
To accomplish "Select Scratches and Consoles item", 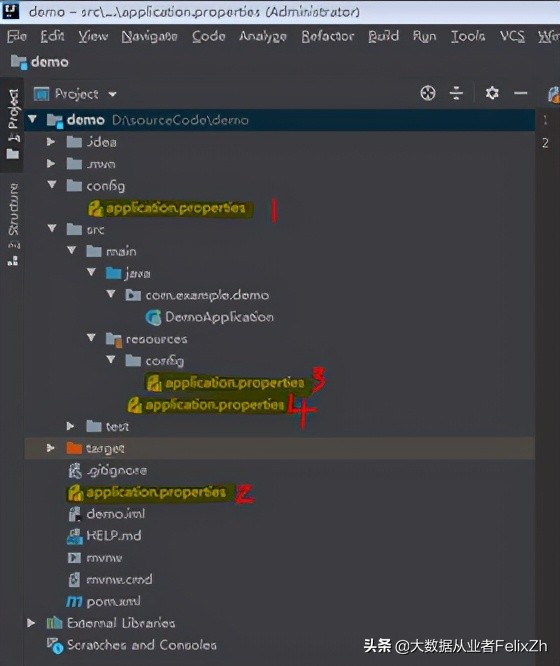I will pos(132,645).
